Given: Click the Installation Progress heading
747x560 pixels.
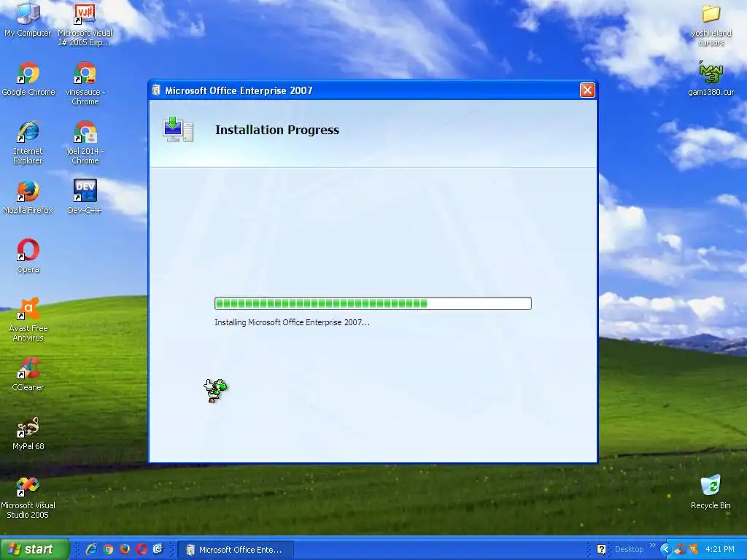Looking at the screenshot, I should tap(276, 130).
